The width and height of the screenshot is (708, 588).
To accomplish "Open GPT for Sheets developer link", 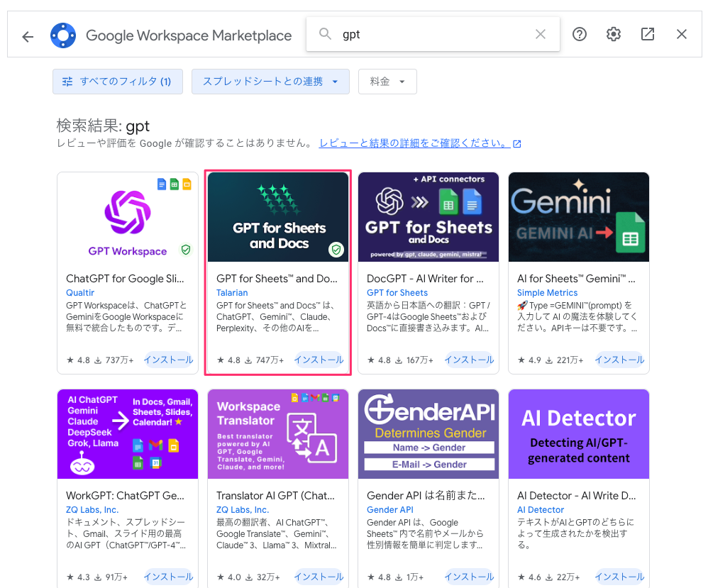I will coord(397,293).
